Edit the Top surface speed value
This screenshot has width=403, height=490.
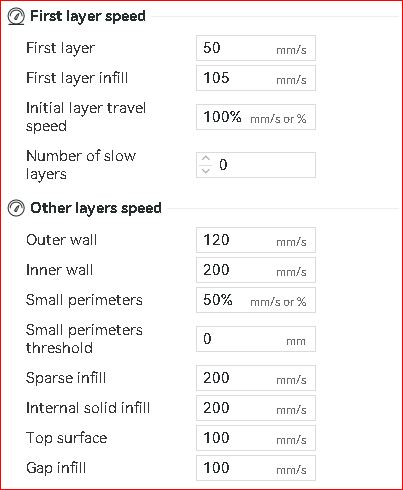pyautogui.click(x=256, y=438)
